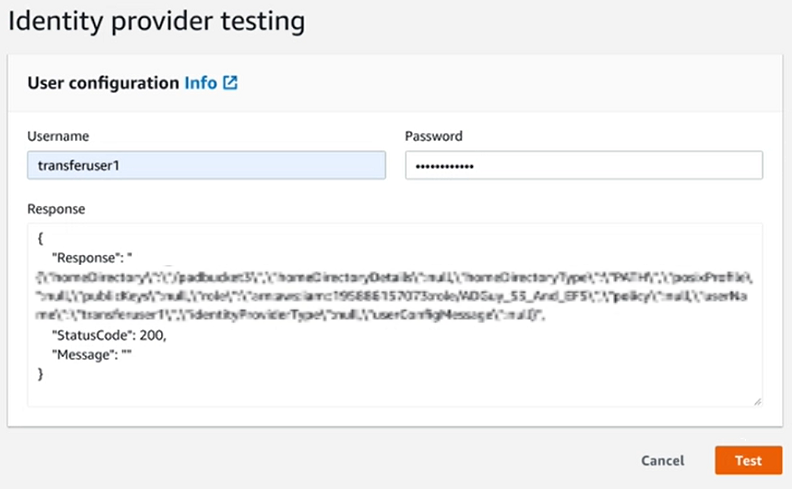Viewport: 792px width, 489px height.
Task: Grab the Response box resize handle
Action: click(756, 401)
